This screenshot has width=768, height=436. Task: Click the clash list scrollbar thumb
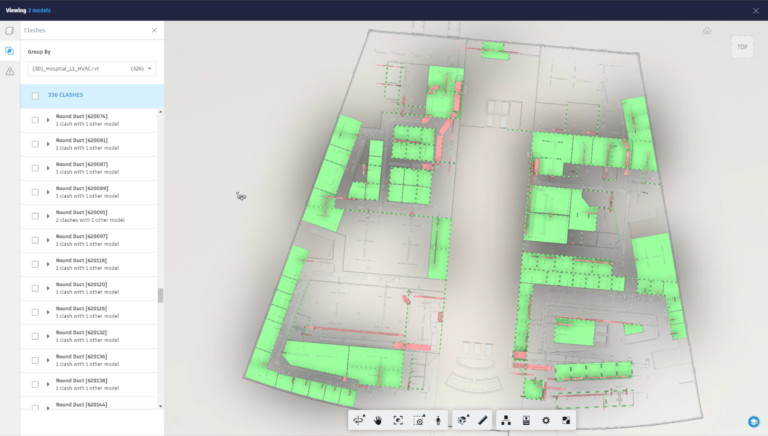160,295
